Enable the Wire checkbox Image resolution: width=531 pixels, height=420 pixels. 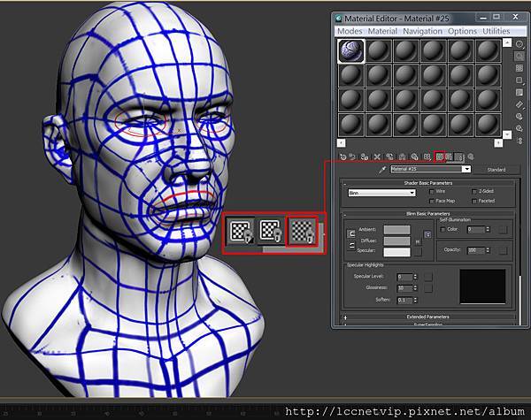(432, 191)
